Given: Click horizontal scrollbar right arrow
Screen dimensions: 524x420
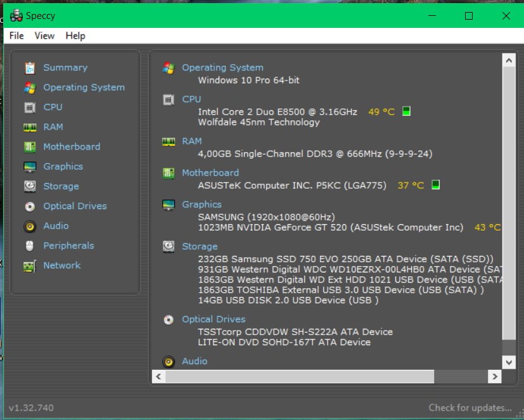Looking at the screenshot, I should click(x=495, y=376).
